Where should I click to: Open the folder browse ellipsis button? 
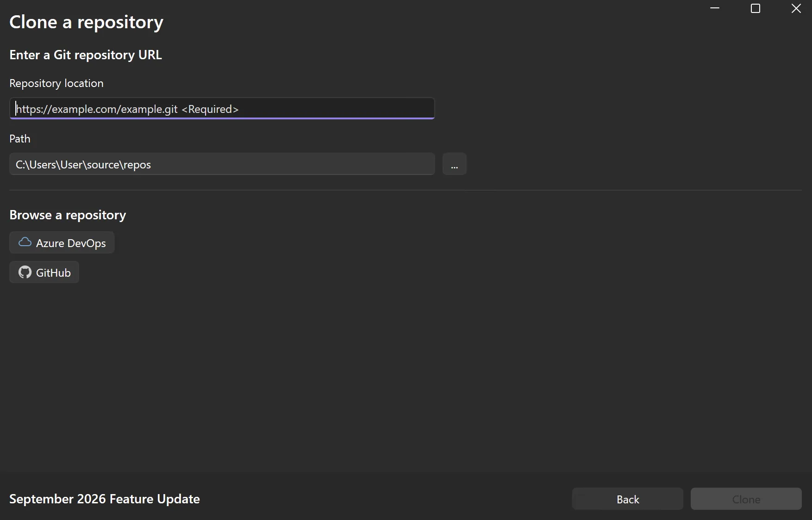pos(454,164)
